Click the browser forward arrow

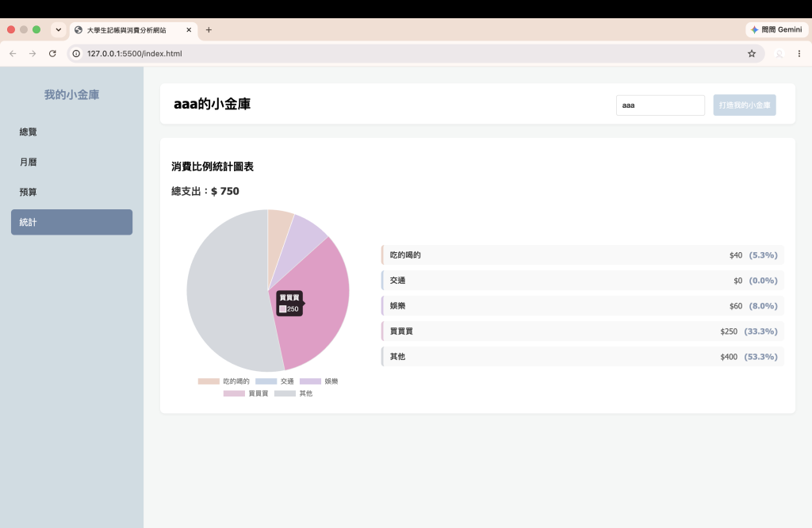point(33,53)
